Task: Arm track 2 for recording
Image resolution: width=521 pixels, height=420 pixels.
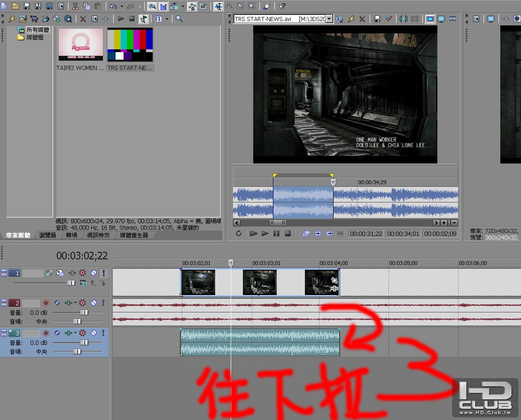Action: pyautogui.click(x=46, y=303)
